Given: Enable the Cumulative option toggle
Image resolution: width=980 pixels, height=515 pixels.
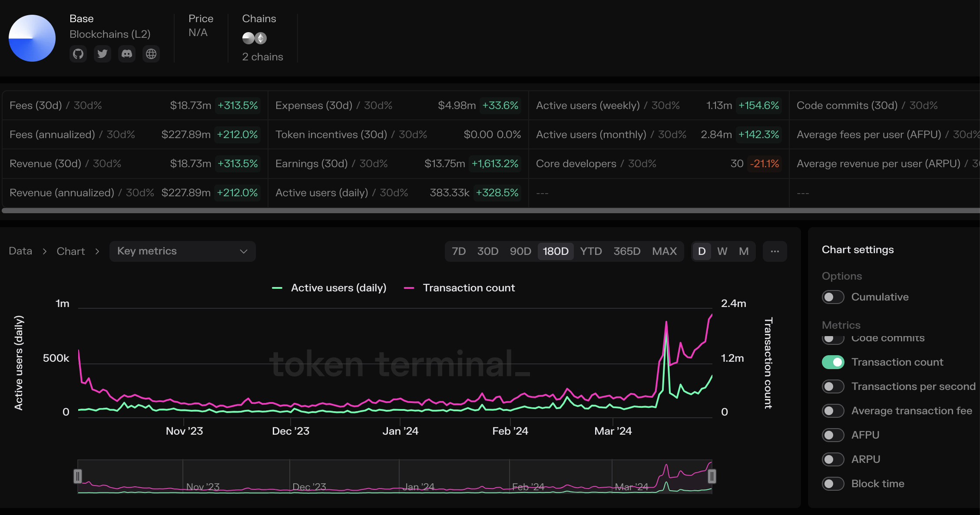Looking at the screenshot, I should point(833,297).
